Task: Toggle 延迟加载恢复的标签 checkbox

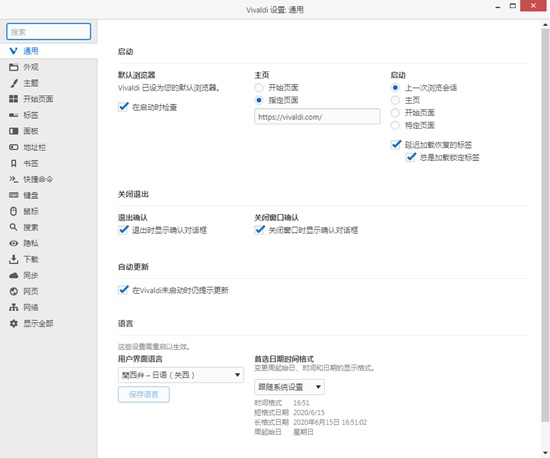Action: coord(396,144)
